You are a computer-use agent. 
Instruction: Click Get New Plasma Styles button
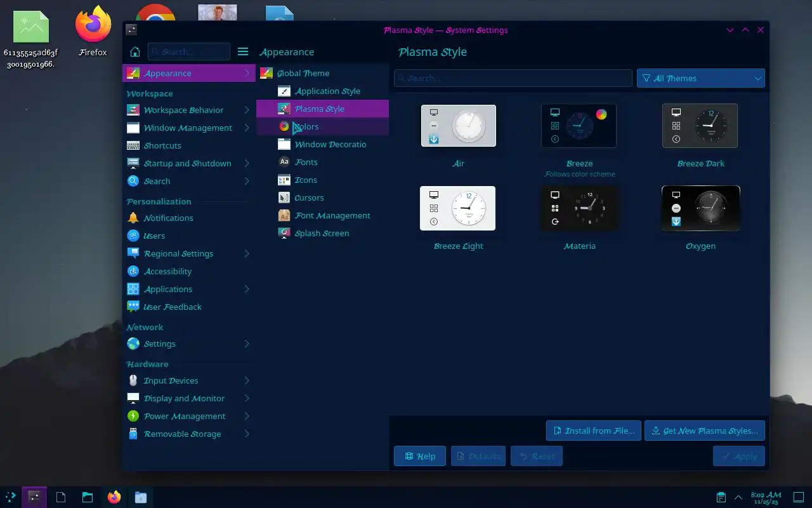[x=705, y=431]
